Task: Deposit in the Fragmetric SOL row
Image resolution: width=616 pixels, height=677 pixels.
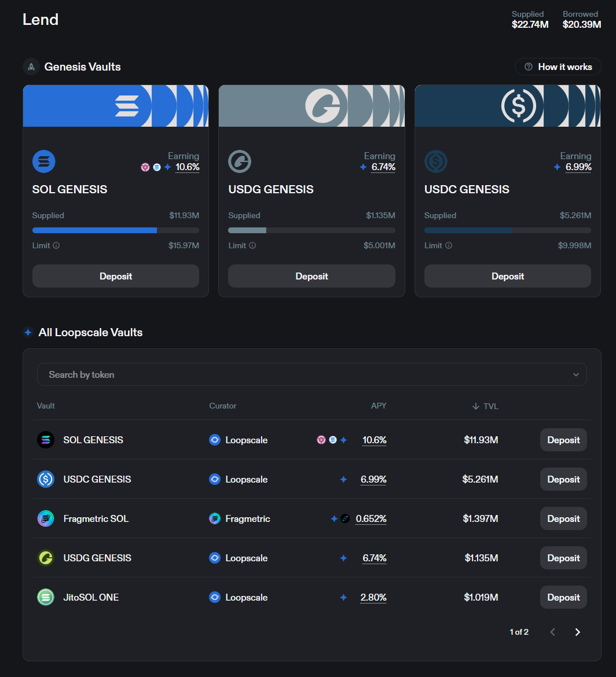Action: point(563,518)
